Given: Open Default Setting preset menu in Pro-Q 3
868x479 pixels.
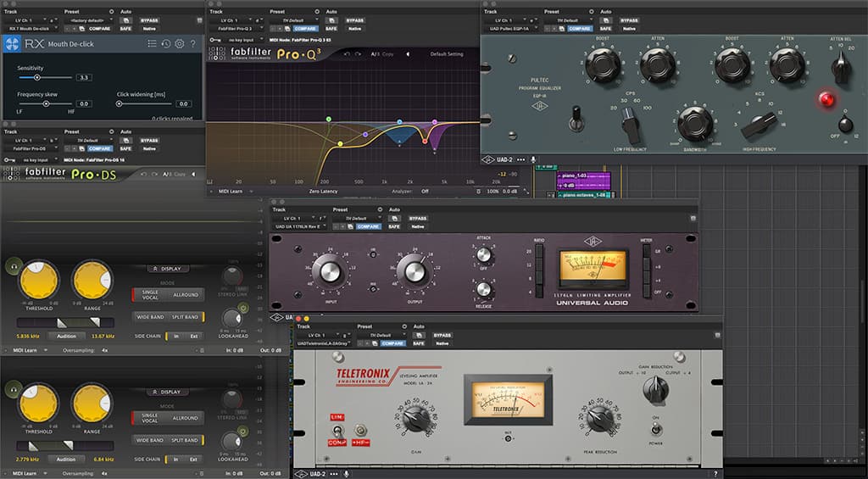Looking at the screenshot, I should [x=446, y=54].
